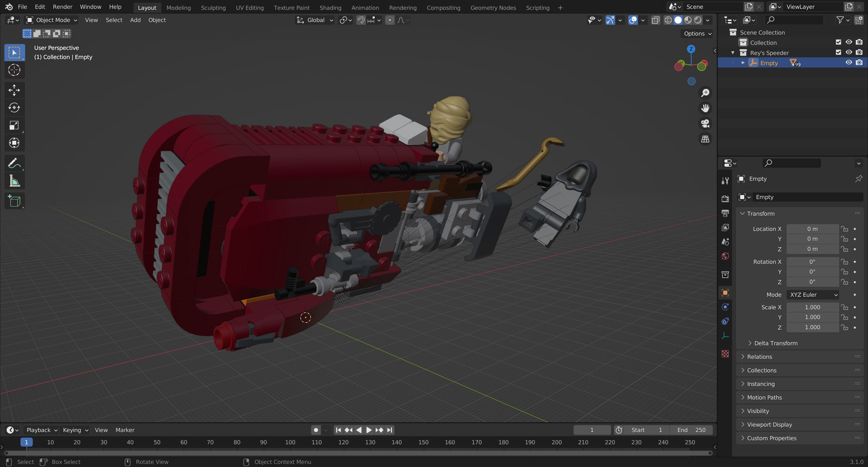Open the Physics properties tab
The height and width of the screenshot is (467, 868).
[725, 307]
